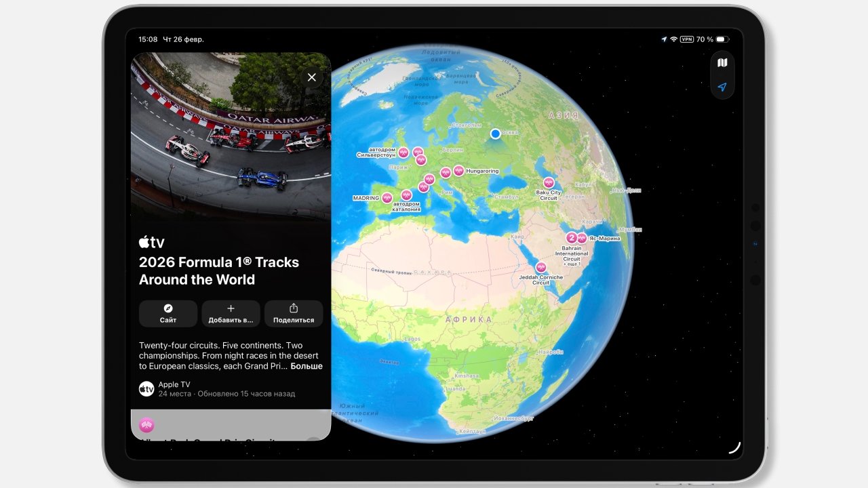The image size is (868, 488).
Task: Open the MADRING circuit pin
Action: coord(387,198)
